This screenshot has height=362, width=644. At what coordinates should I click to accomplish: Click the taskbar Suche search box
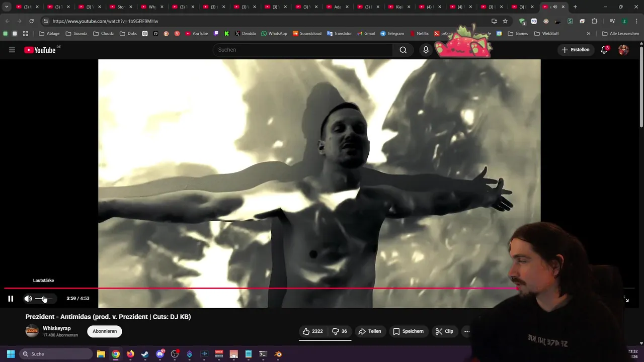pyautogui.click(x=56, y=354)
